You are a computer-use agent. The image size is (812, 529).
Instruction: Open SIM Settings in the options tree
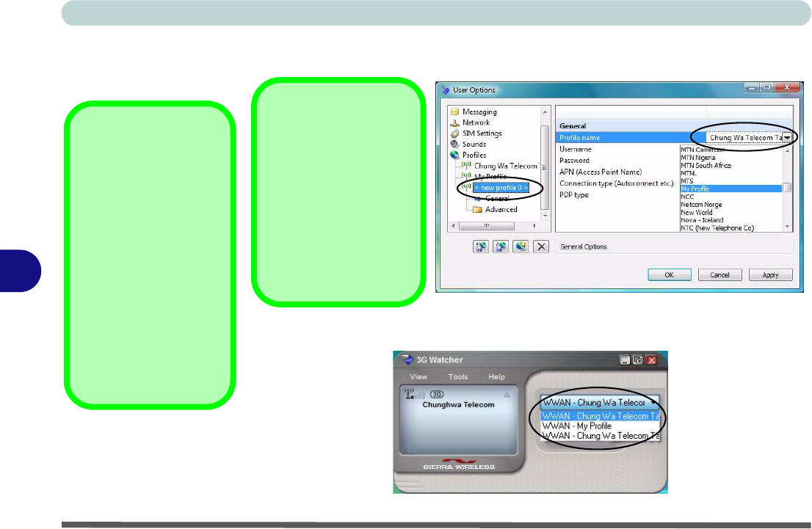coord(482,134)
